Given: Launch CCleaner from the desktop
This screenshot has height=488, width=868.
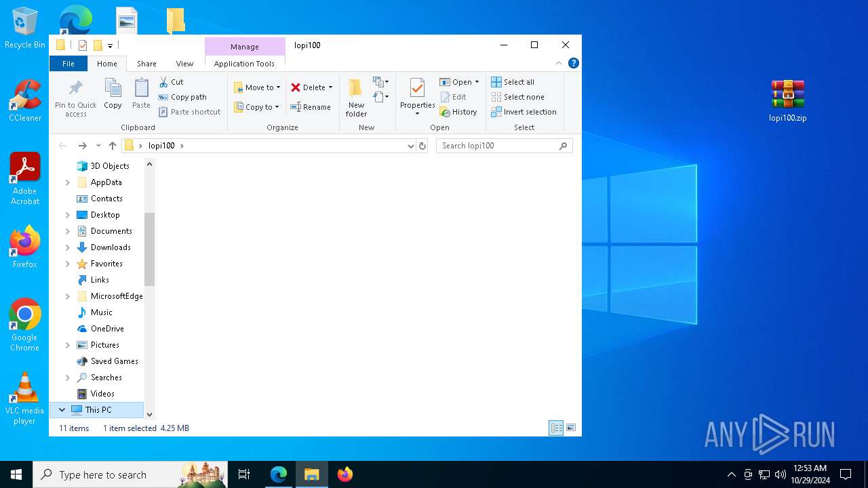Looking at the screenshot, I should click(x=25, y=100).
